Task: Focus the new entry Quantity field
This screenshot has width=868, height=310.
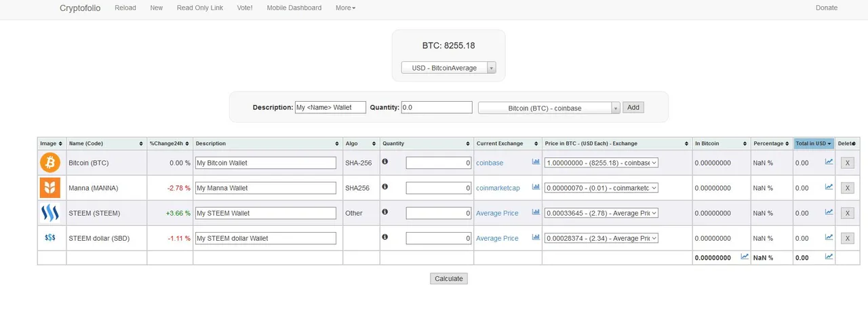Action: [437, 107]
